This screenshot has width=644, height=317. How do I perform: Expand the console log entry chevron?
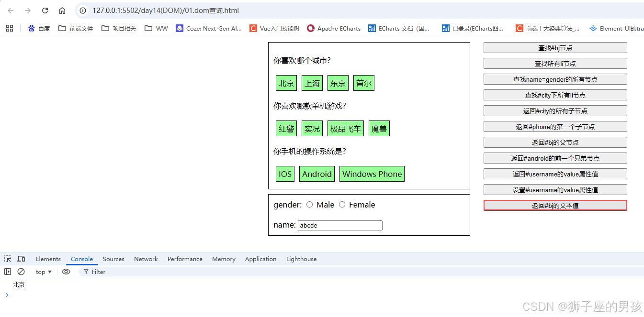7,295
